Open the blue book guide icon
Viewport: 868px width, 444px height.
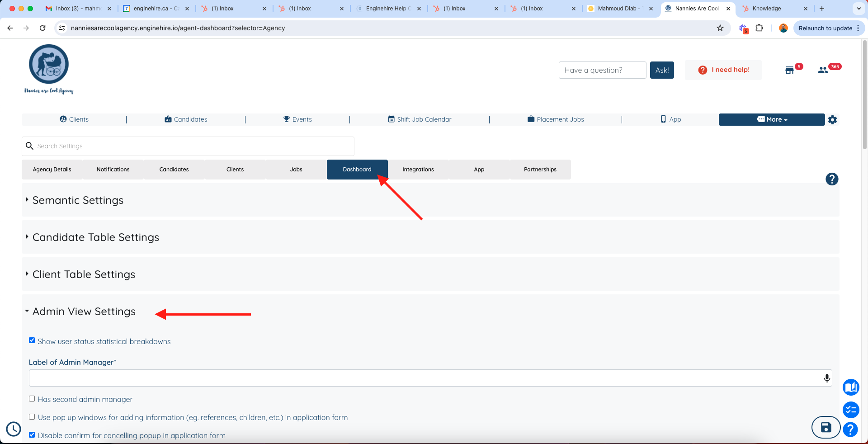(851, 387)
